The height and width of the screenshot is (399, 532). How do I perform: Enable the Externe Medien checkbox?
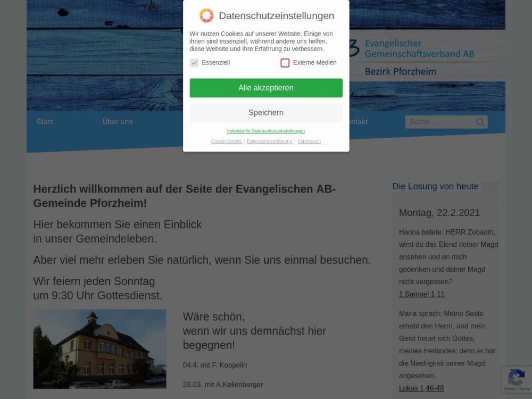pyautogui.click(x=285, y=63)
